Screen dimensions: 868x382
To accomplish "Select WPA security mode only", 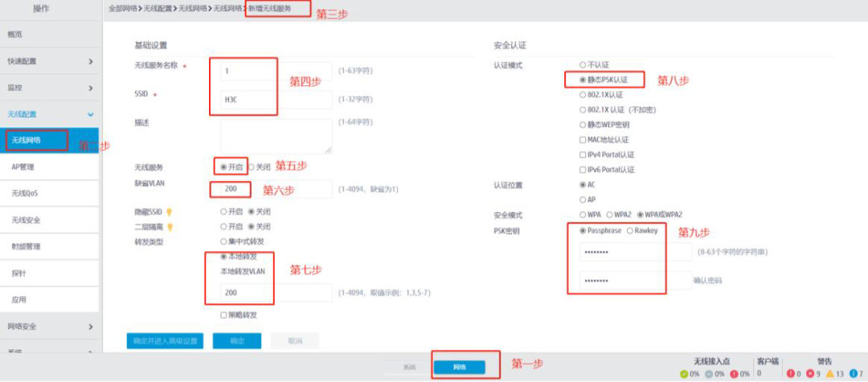I will [583, 214].
